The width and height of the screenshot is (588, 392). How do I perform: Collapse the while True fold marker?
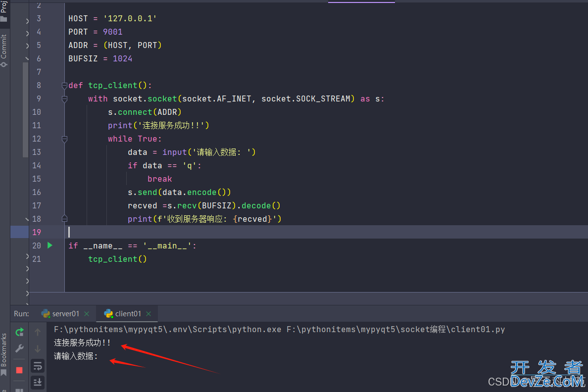click(x=64, y=139)
